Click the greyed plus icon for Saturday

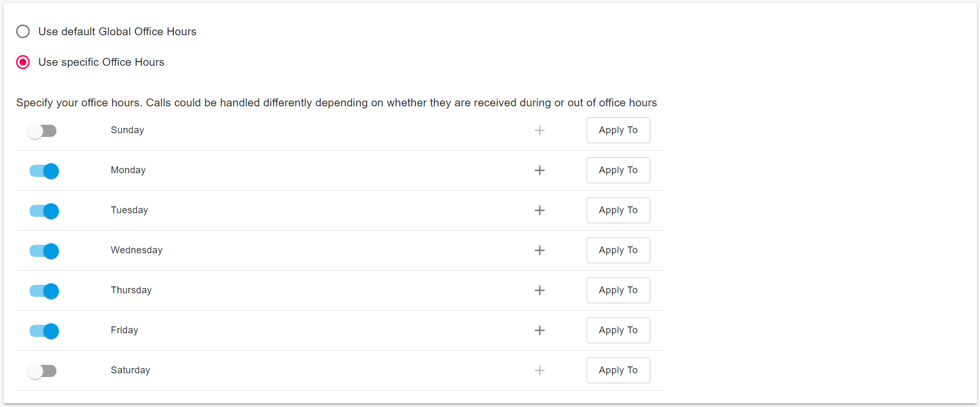point(539,371)
